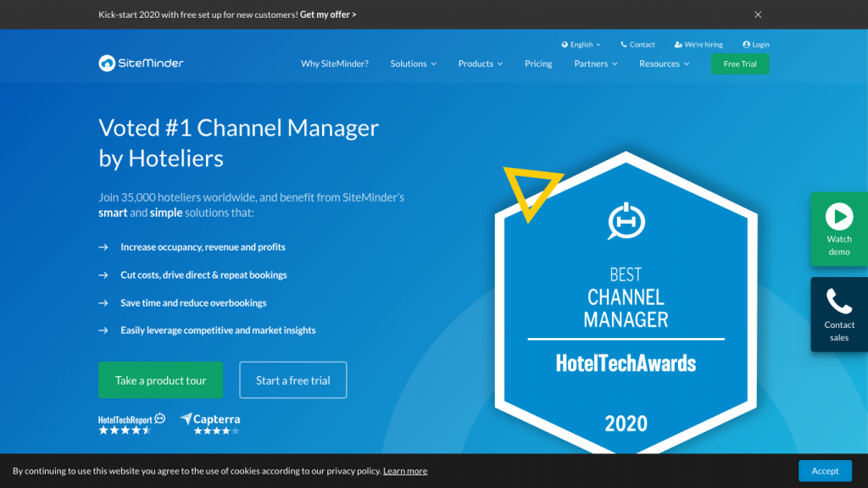Image resolution: width=868 pixels, height=488 pixels.
Task: Click text Increase occupancy, revenue and profits
Action: click(203, 247)
